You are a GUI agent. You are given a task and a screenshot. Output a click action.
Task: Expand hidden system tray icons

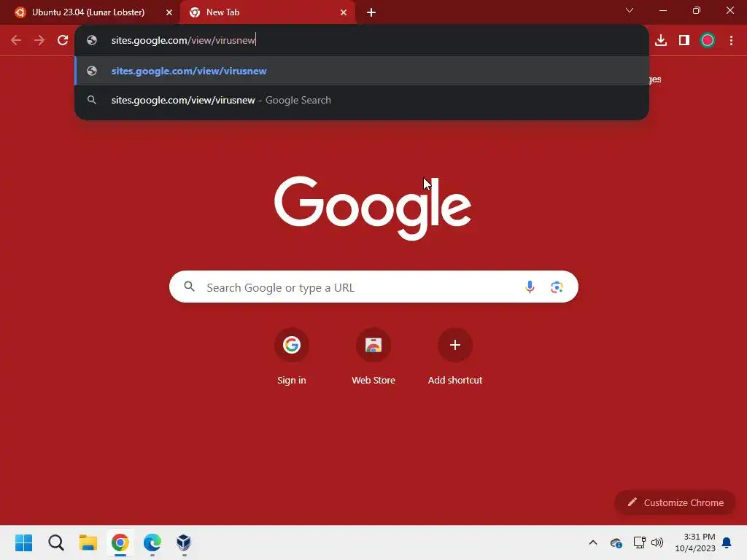pos(592,542)
